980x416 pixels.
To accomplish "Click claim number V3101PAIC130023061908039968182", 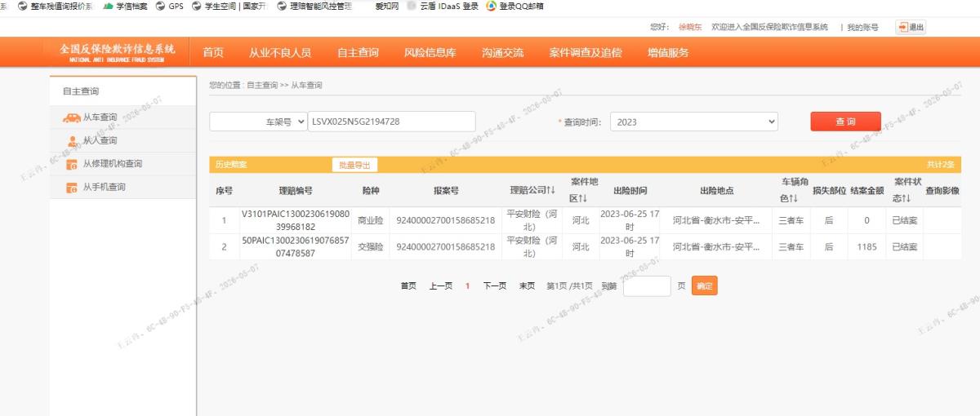I will coord(296,220).
